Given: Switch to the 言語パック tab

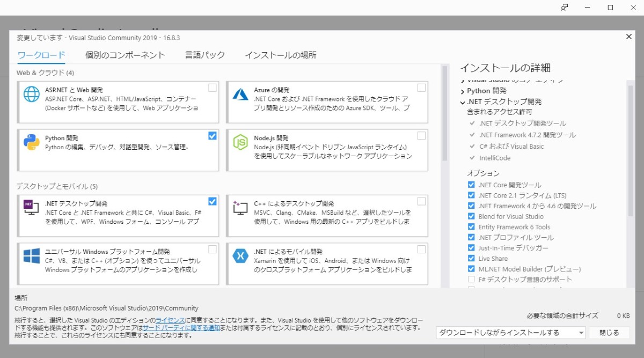Looking at the screenshot, I should [x=205, y=55].
